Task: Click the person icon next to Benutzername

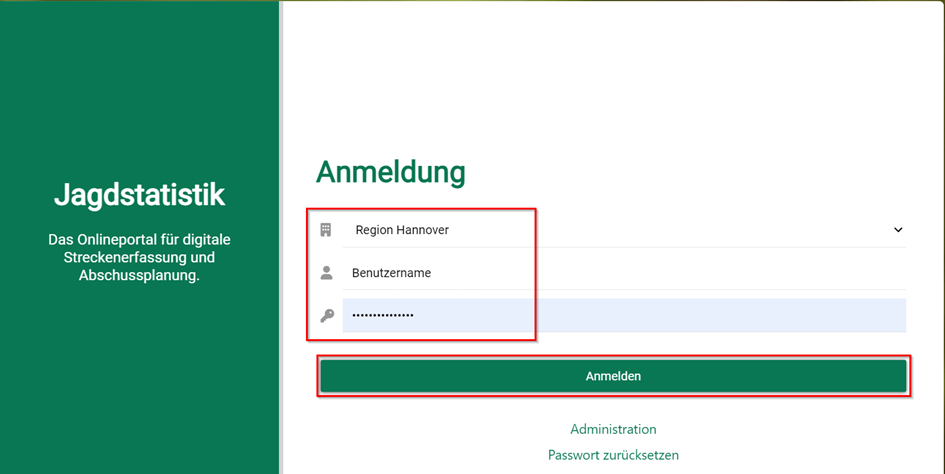Action: [326, 272]
